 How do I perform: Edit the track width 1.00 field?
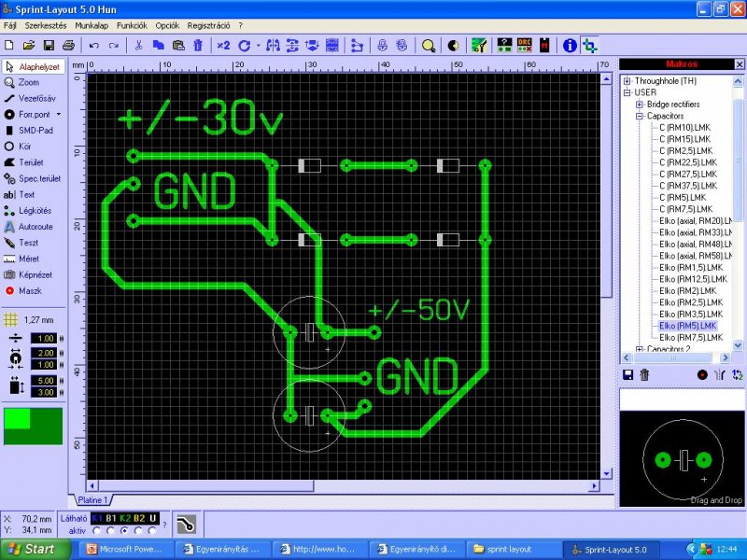pos(44,339)
